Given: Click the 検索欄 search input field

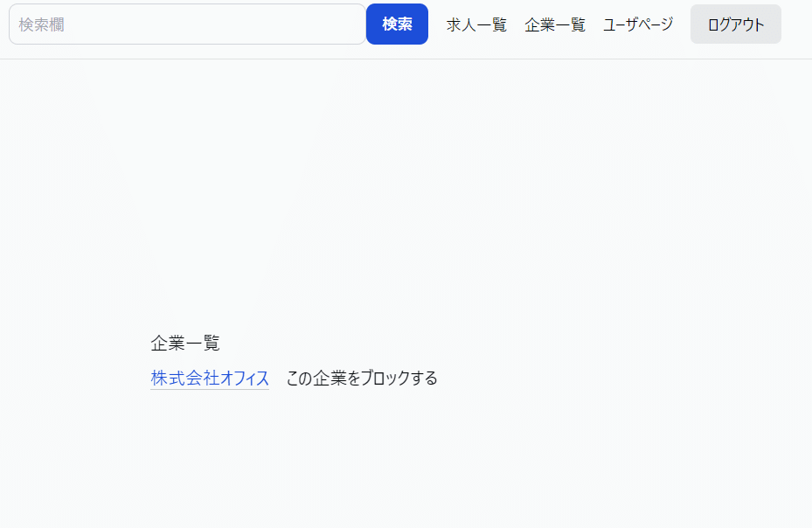Looking at the screenshot, I should (187, 24).
